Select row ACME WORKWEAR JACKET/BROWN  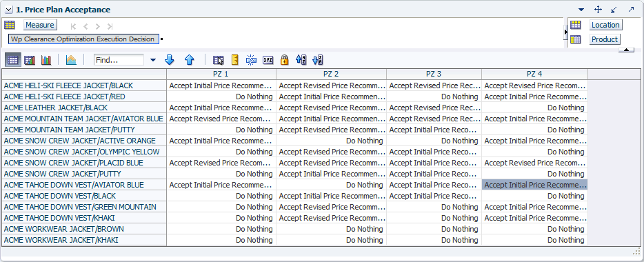84,229
